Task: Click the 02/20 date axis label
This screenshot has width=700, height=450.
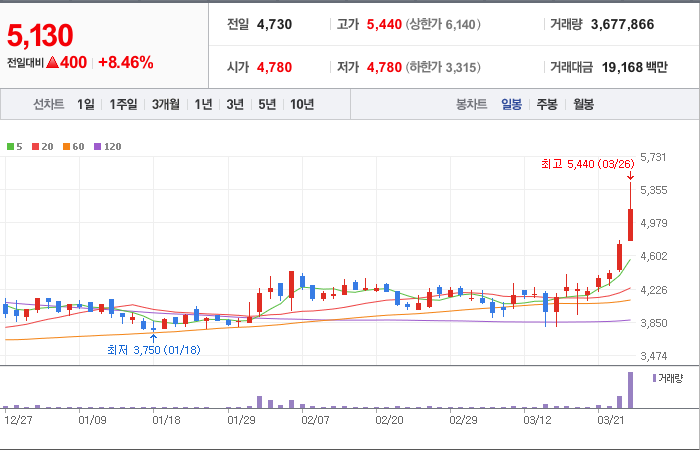Action: (389, 421)
